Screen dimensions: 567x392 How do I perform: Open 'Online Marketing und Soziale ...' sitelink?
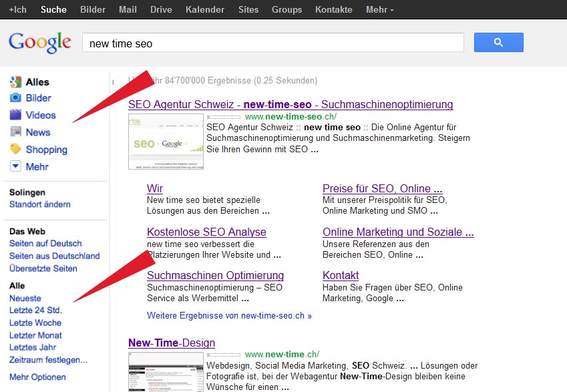click(x=398, y=232)
